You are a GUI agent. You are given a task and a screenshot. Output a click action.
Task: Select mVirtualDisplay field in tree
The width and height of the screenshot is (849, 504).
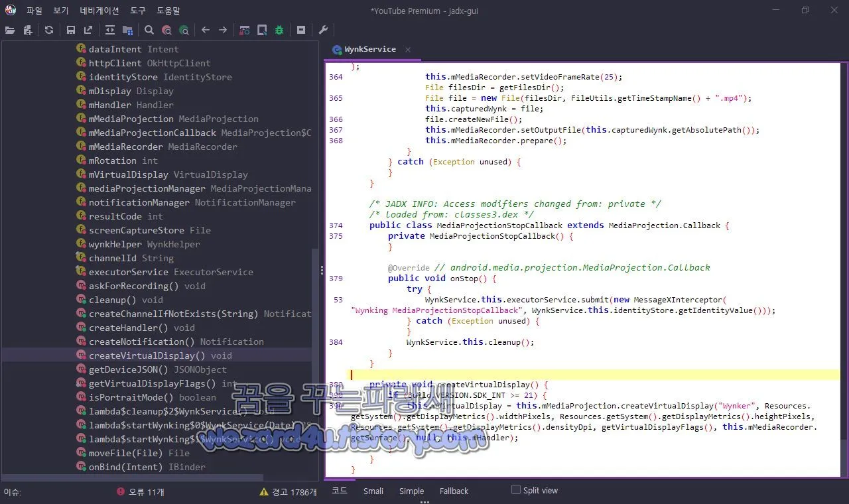tap(162, 174)
